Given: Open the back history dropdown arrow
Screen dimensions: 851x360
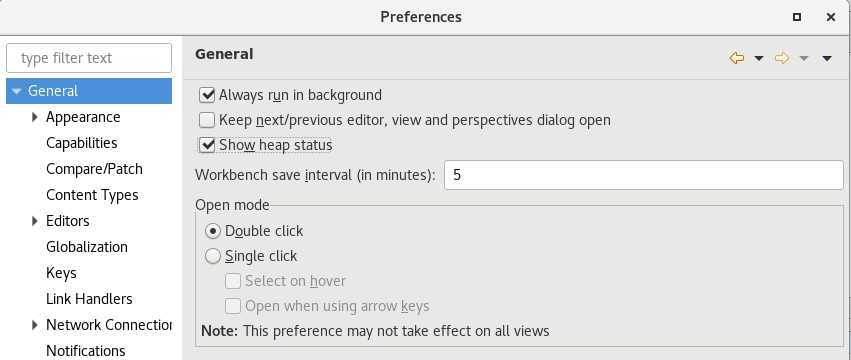Looking at the screenshot, I should (x=759, y=58).
